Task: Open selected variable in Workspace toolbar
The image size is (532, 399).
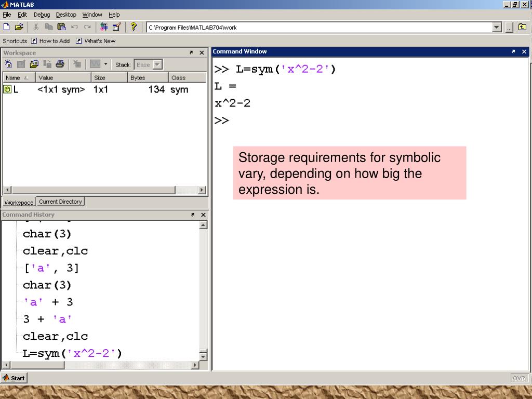Action: pos(21,64)
